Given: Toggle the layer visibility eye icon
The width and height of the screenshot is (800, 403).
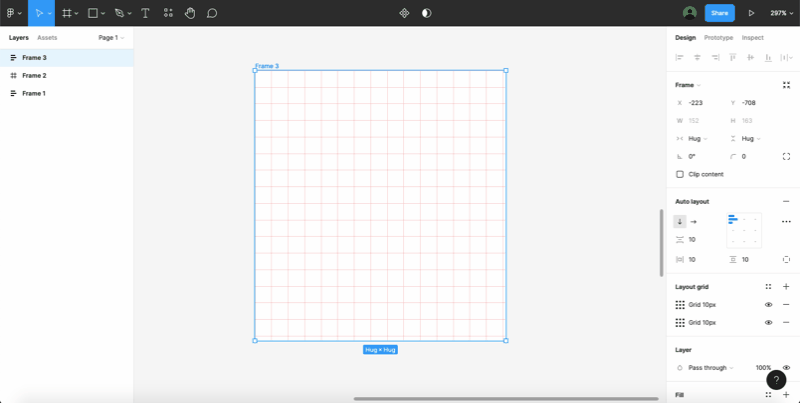Looking at the screenshot, I should click(786, 367).
